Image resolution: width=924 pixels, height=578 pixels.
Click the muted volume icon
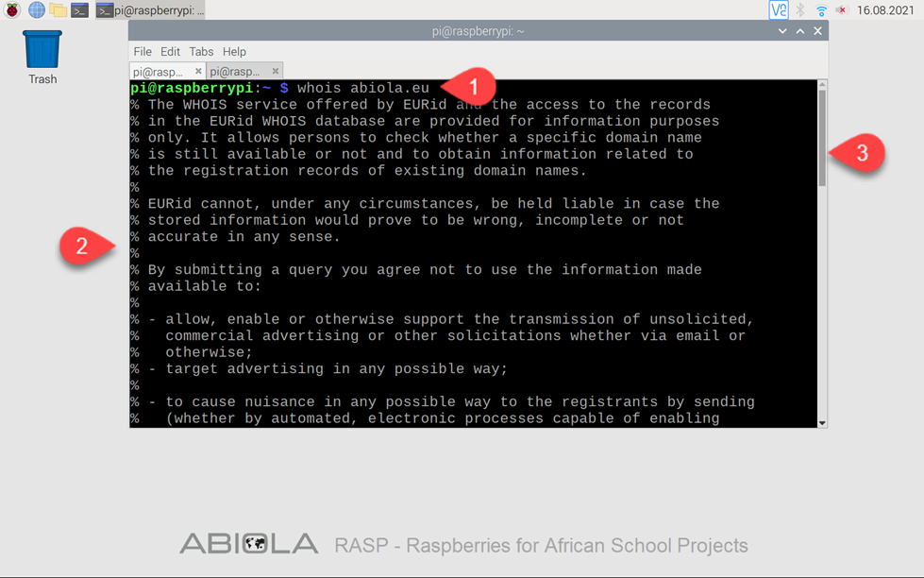[x=842, y=10]
